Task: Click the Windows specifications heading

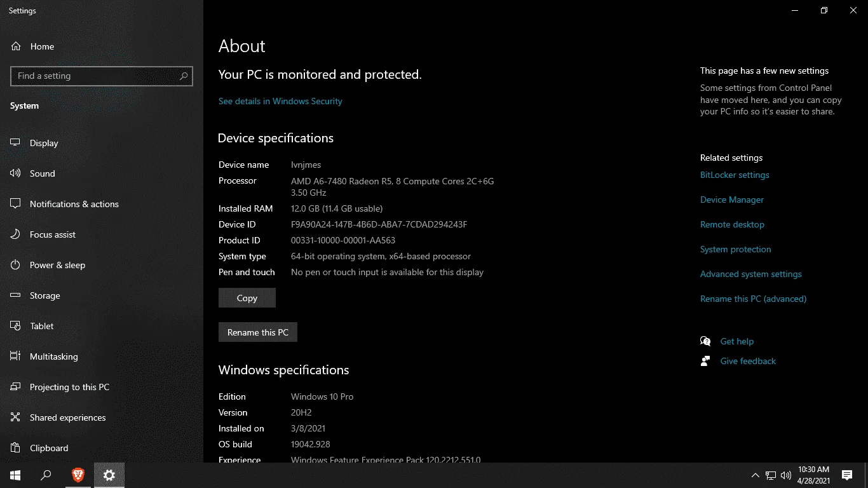Action: [283, 370]
